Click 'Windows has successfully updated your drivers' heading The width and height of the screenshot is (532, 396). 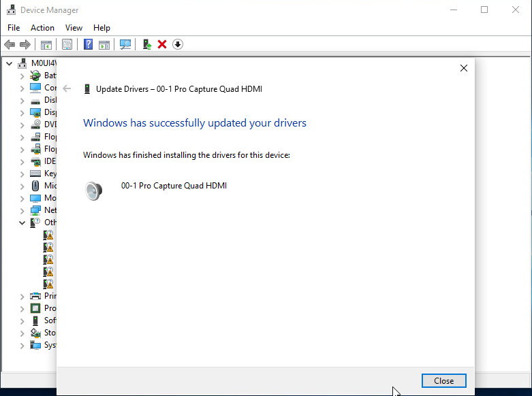pos(195,122)
